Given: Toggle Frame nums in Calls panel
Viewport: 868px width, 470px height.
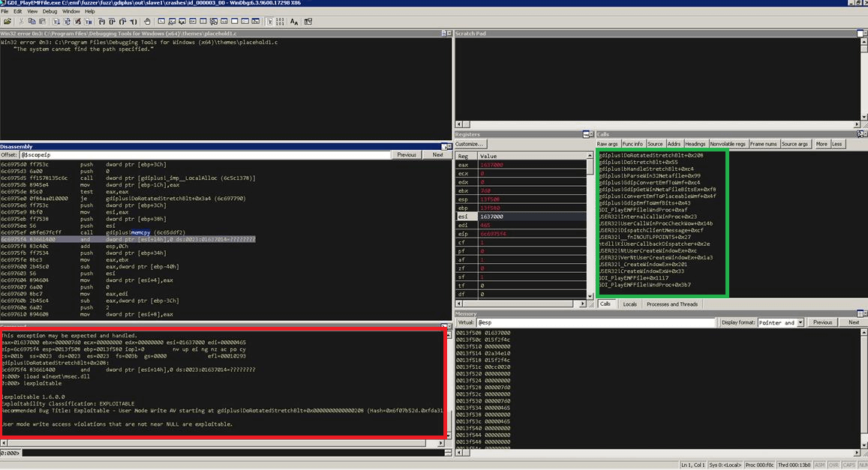Looking at the screenshot, I should [x=764, y=144].
